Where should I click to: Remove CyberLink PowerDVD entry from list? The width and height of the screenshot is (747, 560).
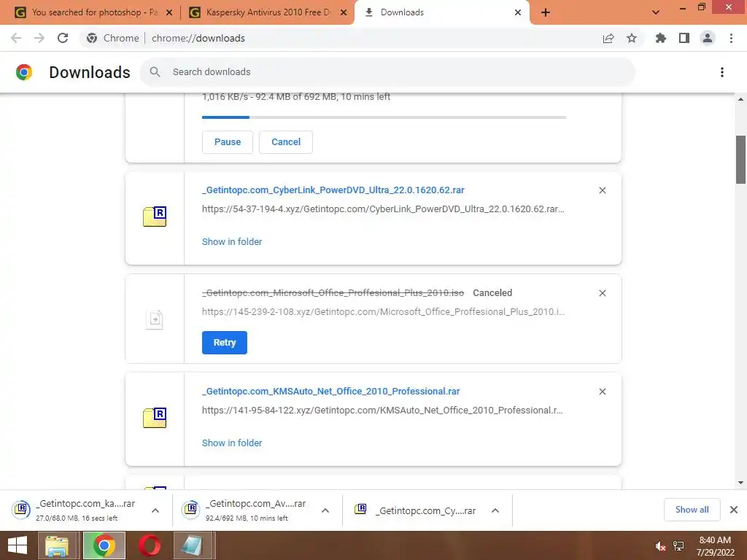pyautogui.click(x=603, y=190)
